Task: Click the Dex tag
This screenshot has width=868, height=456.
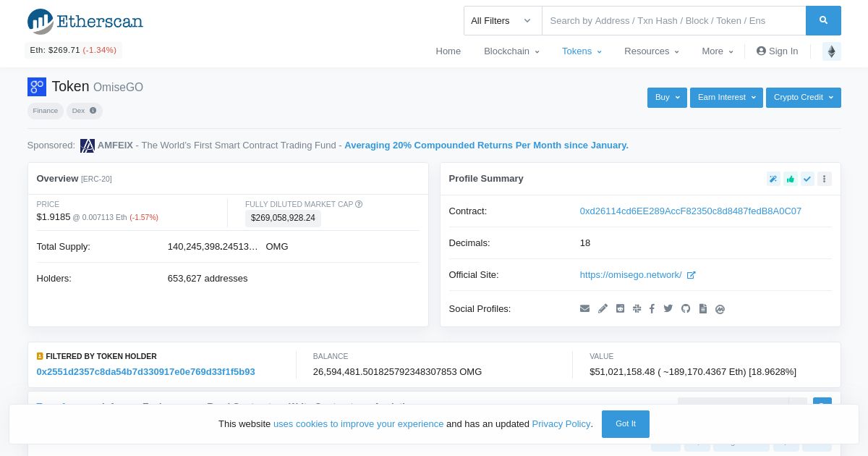Action: click(85, 111)
